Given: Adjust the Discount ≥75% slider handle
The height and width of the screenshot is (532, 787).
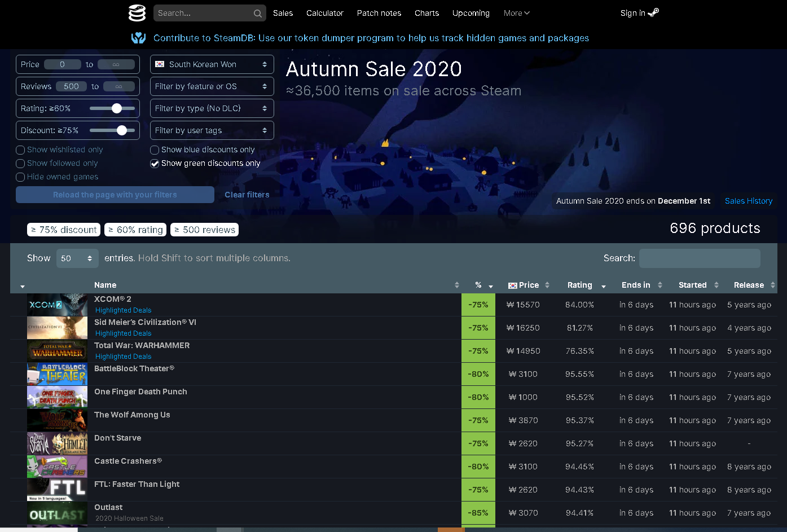Looking at the screenshot, I should [122, 130].
